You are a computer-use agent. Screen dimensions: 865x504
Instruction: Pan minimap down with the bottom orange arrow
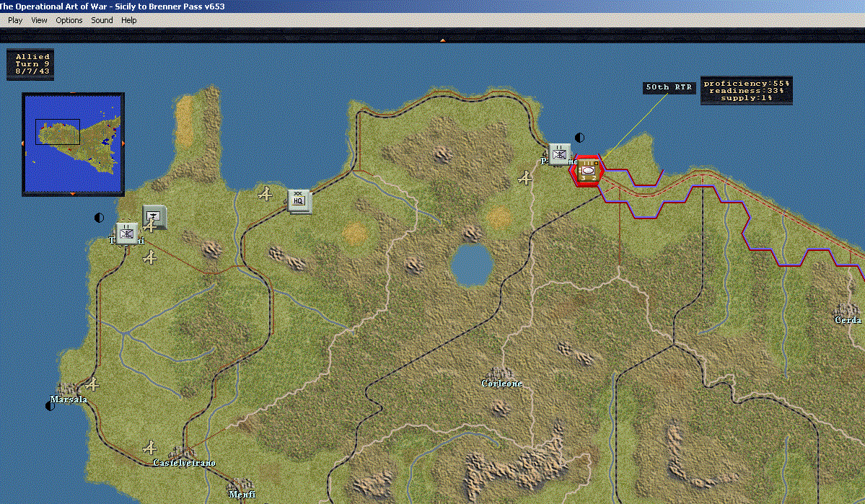73,194
